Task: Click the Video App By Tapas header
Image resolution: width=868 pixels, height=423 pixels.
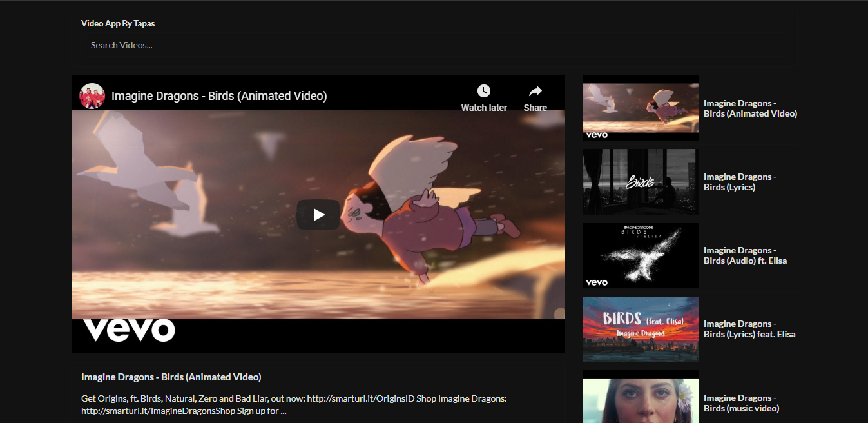Action: 118,23
